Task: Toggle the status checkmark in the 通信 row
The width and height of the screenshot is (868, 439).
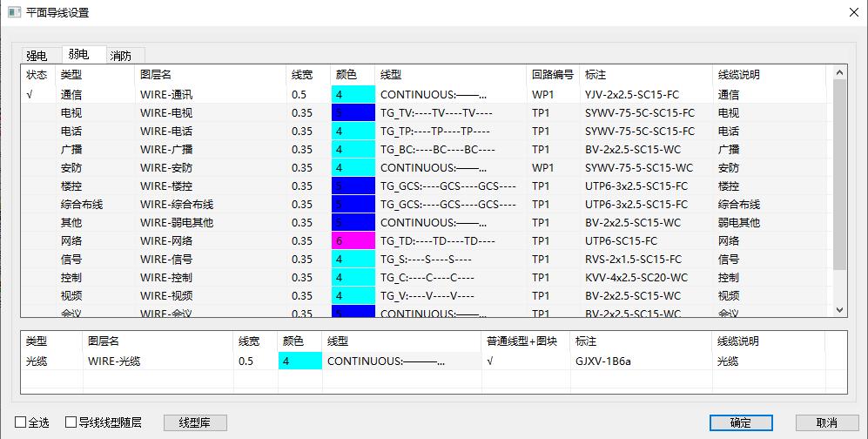Action: pos(30,94)
